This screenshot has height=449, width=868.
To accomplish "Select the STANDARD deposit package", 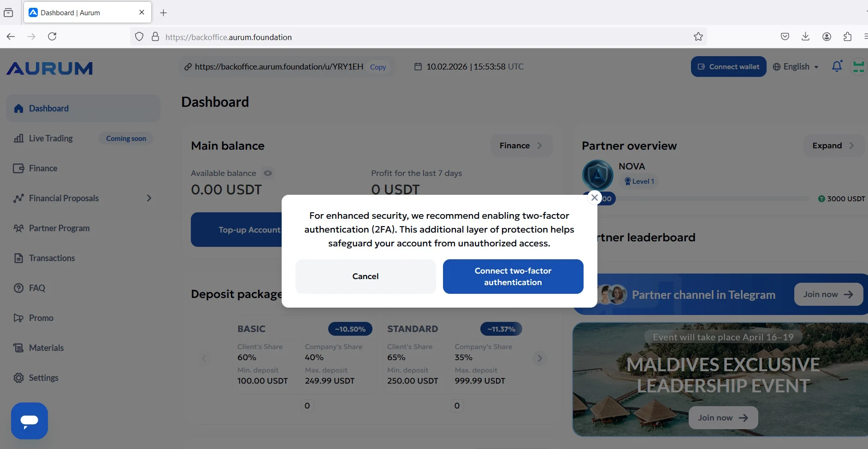I will point(455,355).
